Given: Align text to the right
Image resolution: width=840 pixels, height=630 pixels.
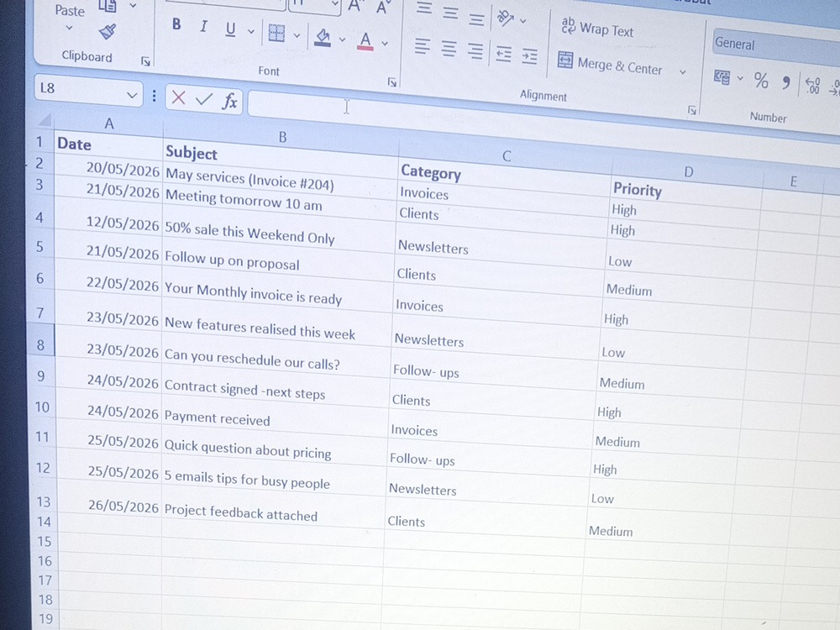Looking at the screenshot, I should click(475, 51).
